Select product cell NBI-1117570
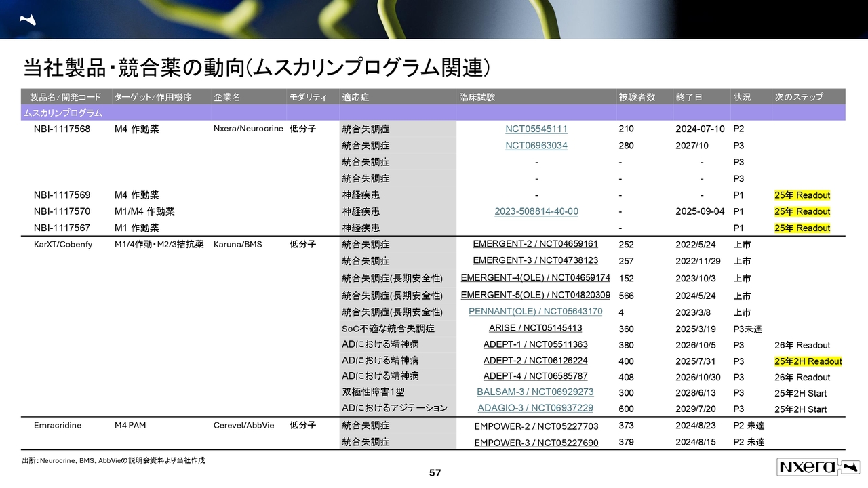The width and height of the screenshot is (868, 488). pos(62,211)
